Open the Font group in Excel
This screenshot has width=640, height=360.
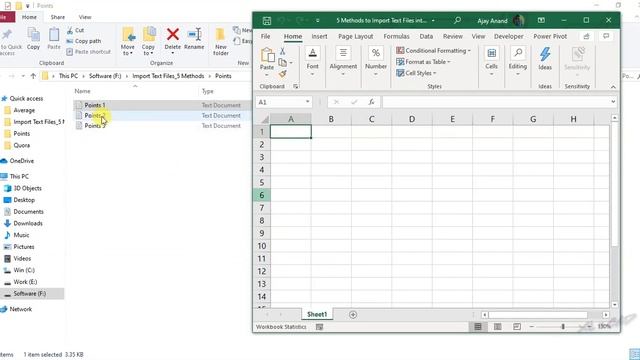(312, 61)
